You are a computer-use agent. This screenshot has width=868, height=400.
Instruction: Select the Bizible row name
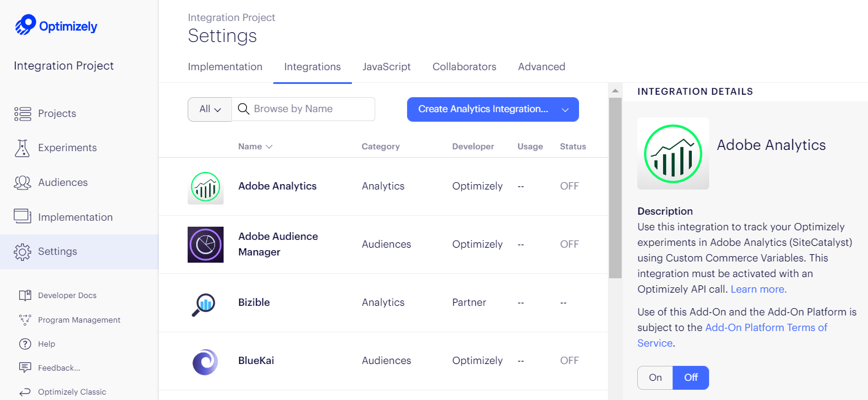[x=254, y=302]
